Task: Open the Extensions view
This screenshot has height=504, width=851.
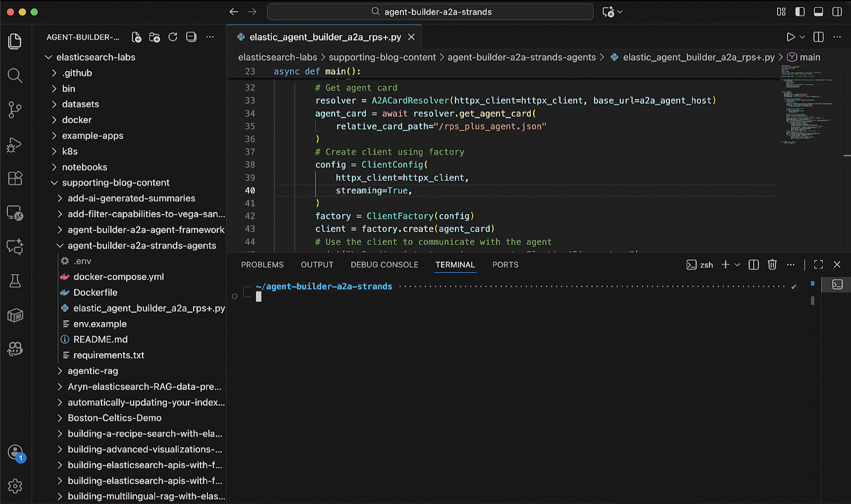Action: tap(15, 178)
